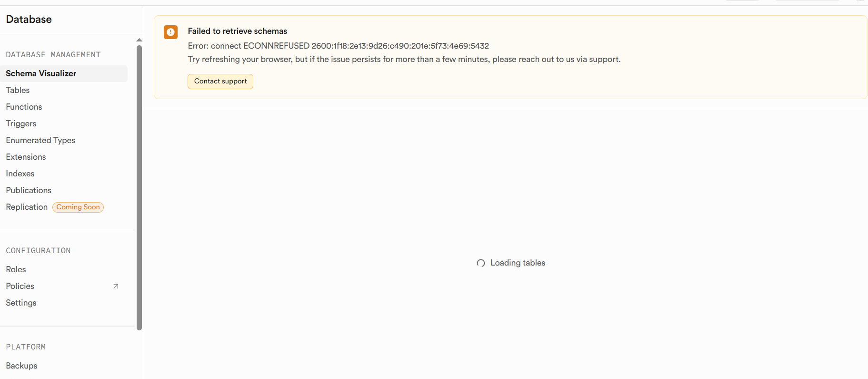Select Enumerated Types menu item

(x=40, y=140)
